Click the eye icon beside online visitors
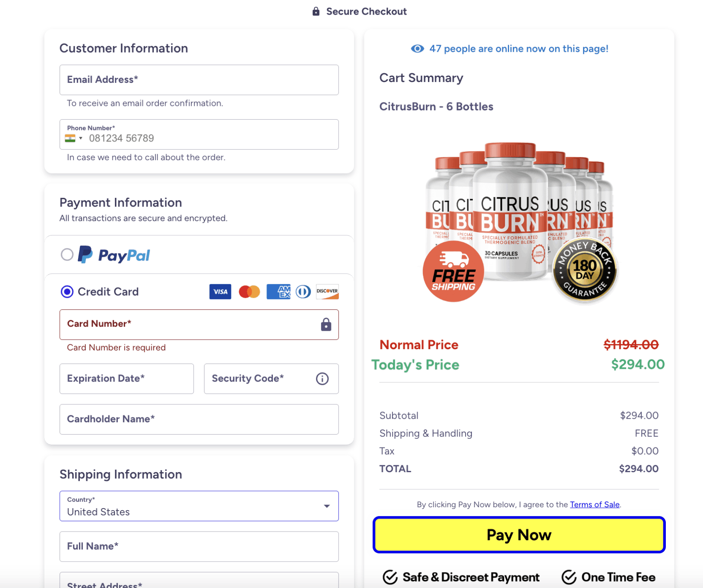703x588 pixels. [417, 49]
